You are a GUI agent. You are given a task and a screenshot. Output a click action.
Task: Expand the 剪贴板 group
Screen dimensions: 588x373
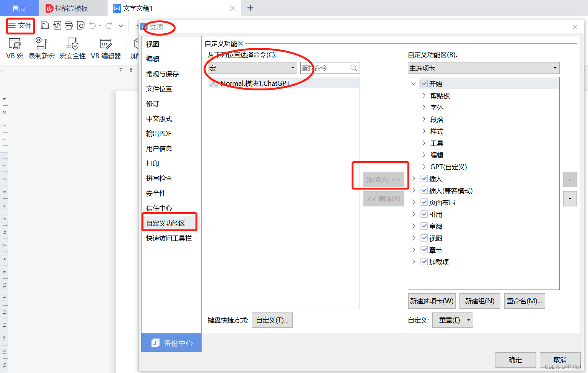pos(424,95)
